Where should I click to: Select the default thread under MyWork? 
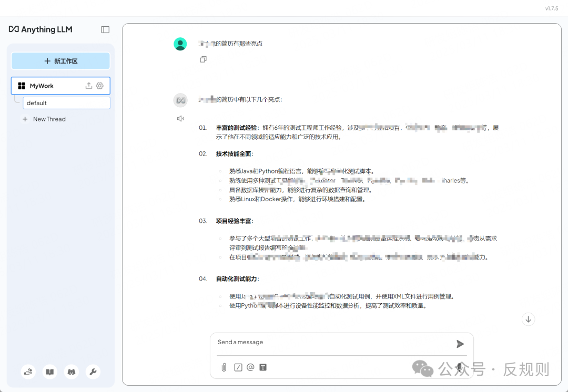click(x=66, y=103)
